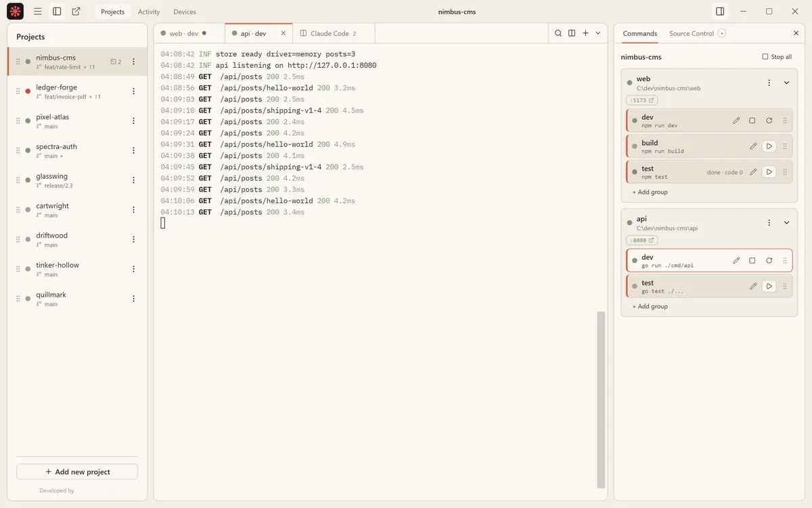The width and height of the screenshot is (812, 508).
Task: Stop the api dev command (go run)
Action: tap(752, 261)
